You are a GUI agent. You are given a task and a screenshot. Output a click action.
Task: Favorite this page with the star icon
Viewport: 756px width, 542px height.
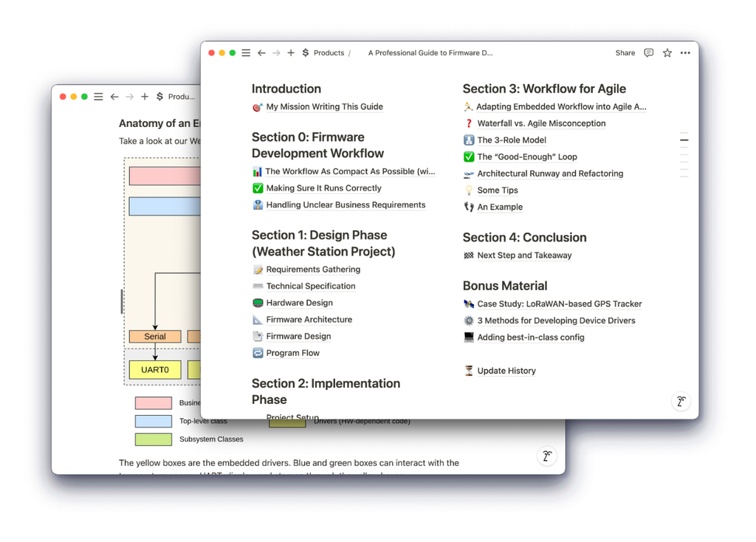(667, 52)
